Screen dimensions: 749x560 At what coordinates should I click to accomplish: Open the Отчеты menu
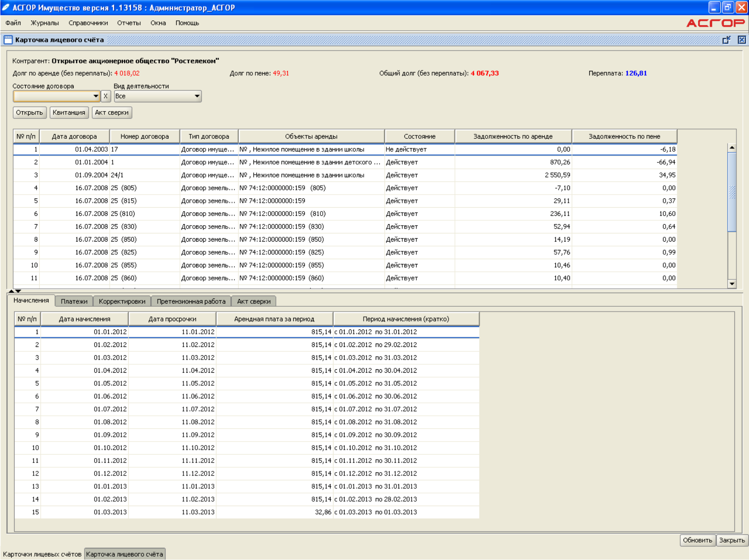tap(129, 23)
